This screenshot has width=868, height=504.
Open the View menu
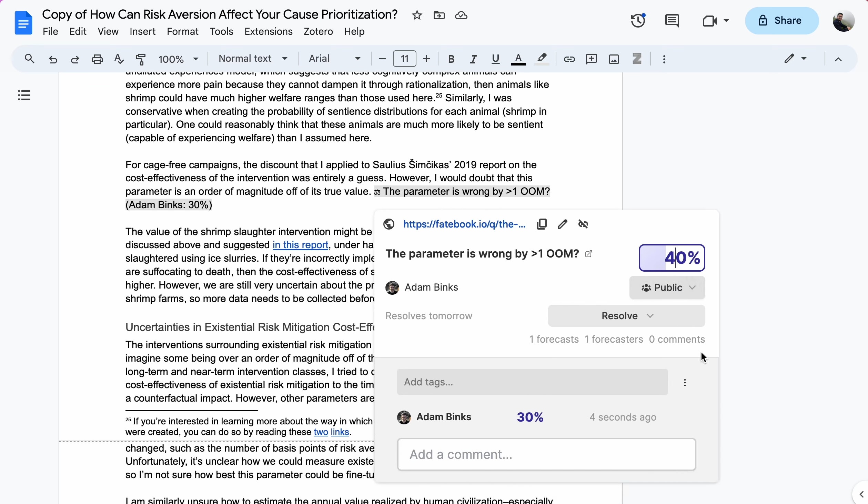pyautogui.click(x=108, y=31)
